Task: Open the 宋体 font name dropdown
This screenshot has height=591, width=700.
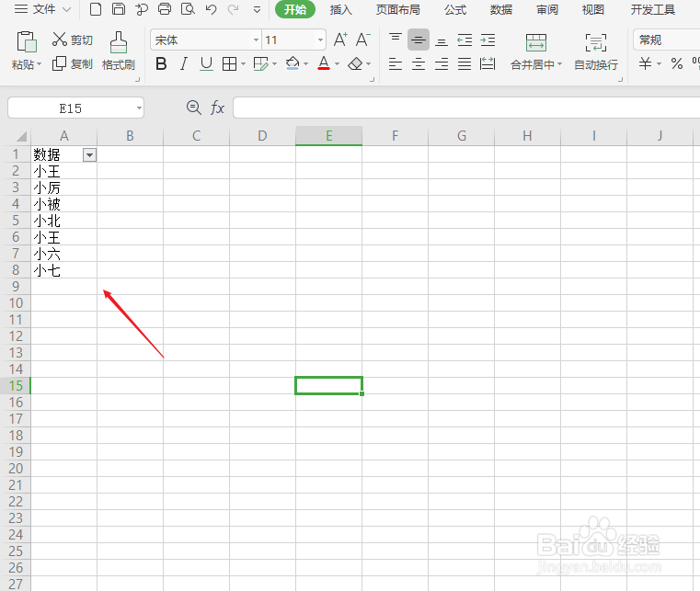Action: [256, 40]
